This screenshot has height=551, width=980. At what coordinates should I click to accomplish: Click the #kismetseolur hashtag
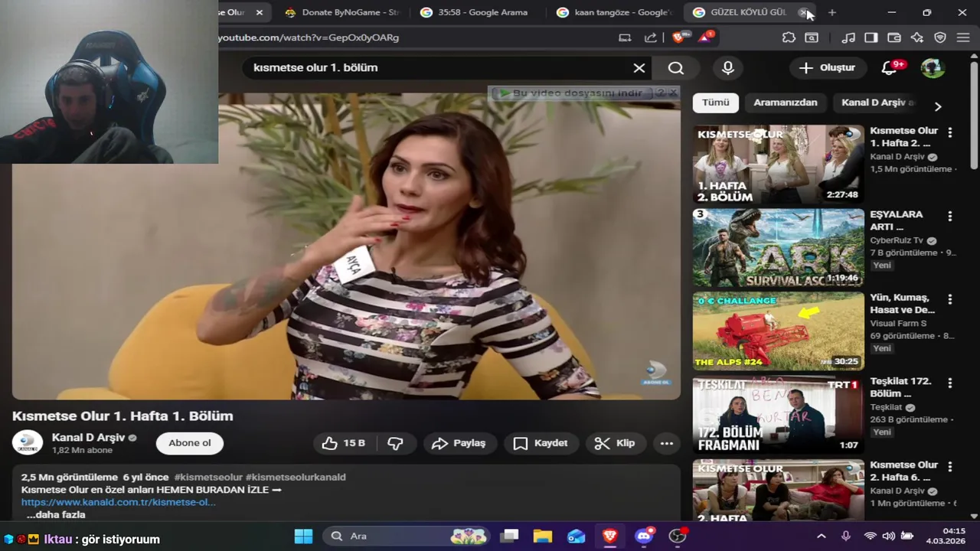click(208, 477)
